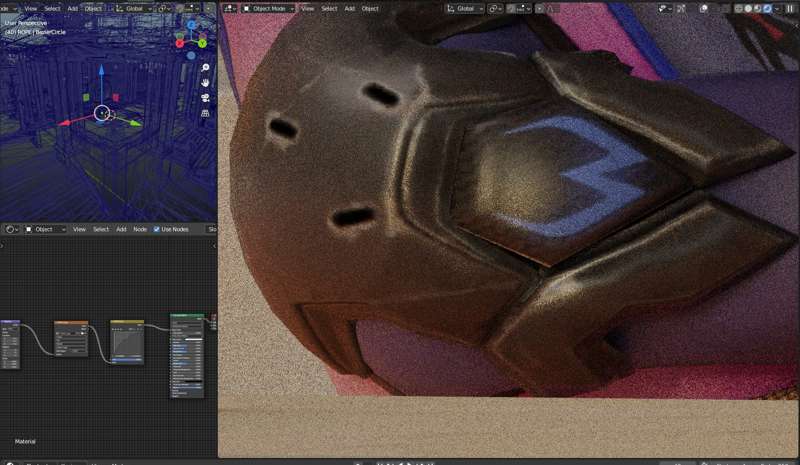Click the pan hand icon in small viewport
Screen dimensions: 800x465
click(x=205, y=83)
